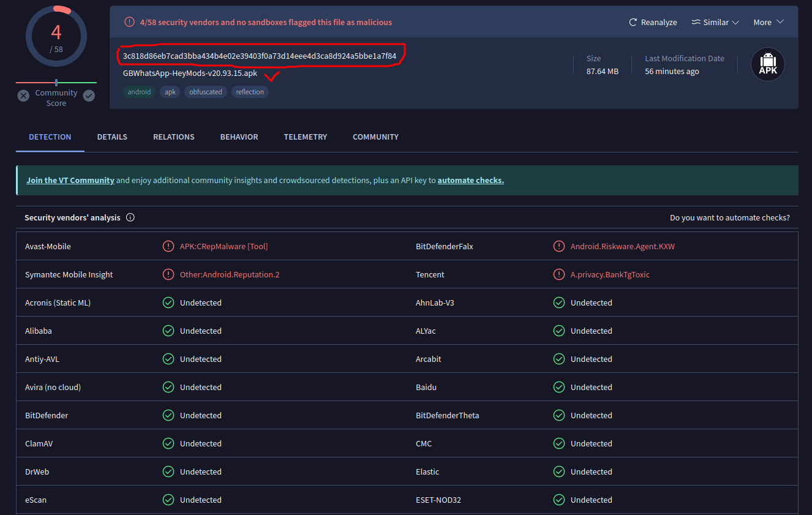The width and height of the screenshot is (812, 515).
Task: Switch to the BEHAVIOR tab
Action: tap(239, 137)
